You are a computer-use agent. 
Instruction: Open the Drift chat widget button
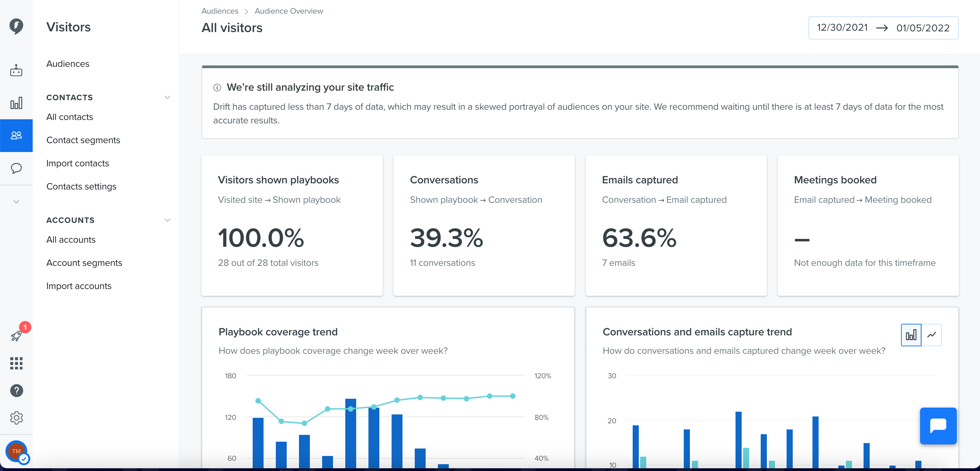click(x=938, y=426)
